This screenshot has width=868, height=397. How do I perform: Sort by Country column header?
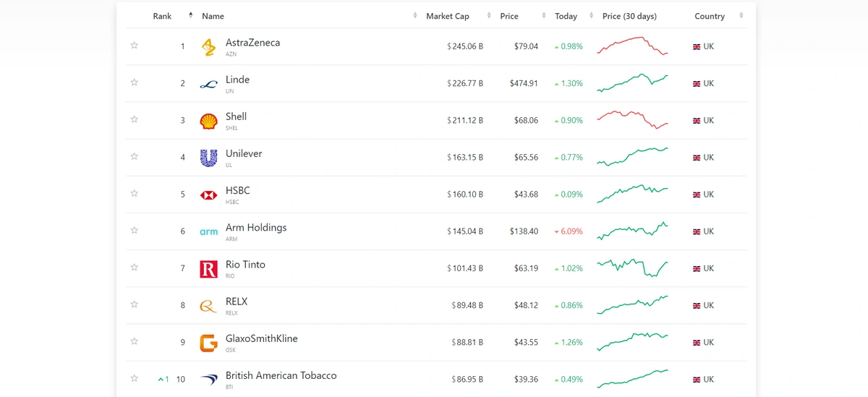710,16
